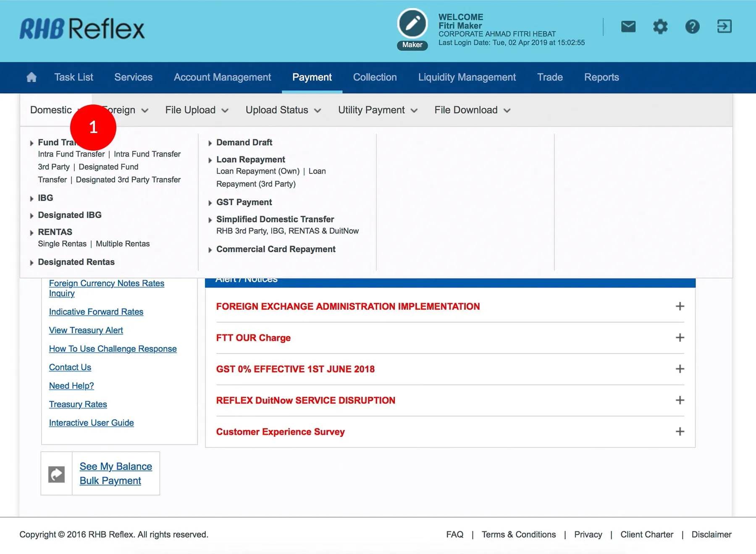
Task: Click the help question mark icon
Action: (692, 27)
